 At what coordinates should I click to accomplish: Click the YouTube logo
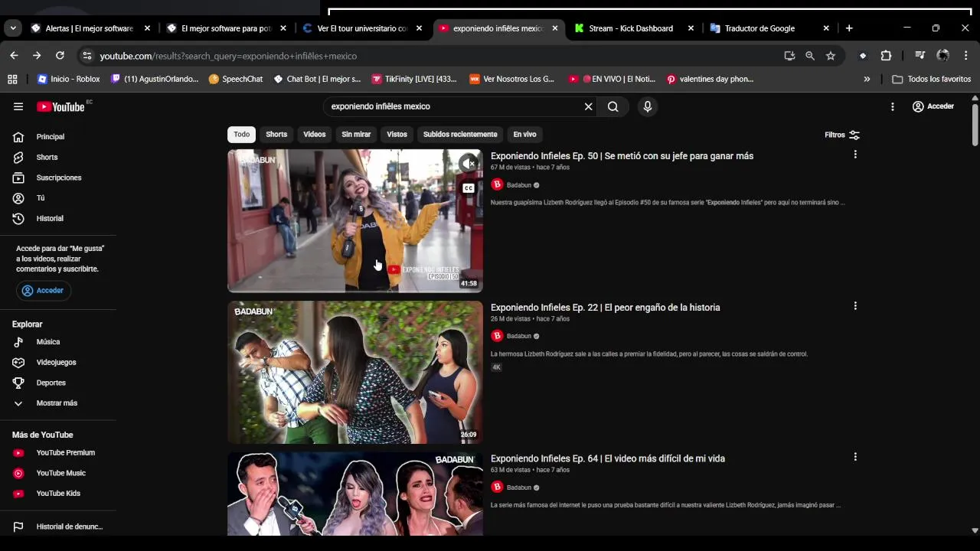pyautogui.click(x=60, y=106)
